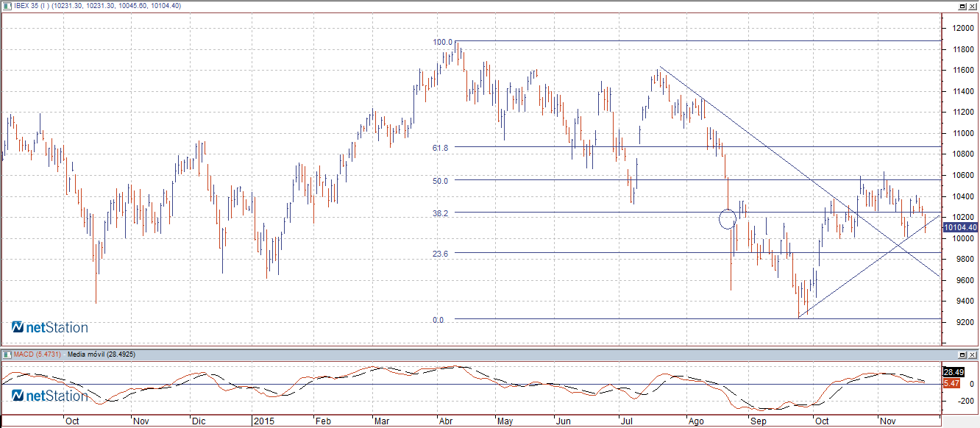Click the Dic month label on time axis
Image resolution: width=980 pixels, height=428 pixels.
click(199, 421)
